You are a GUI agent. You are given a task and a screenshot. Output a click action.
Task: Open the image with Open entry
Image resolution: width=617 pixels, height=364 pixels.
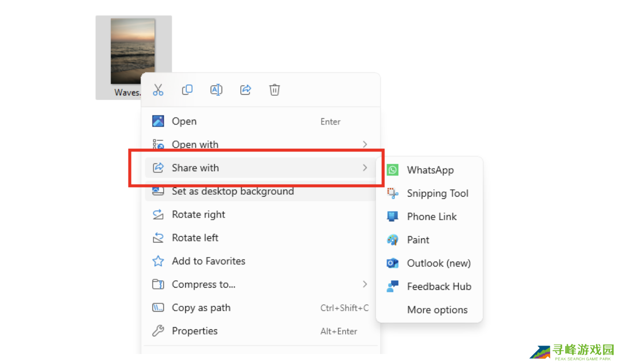(184, 121)
